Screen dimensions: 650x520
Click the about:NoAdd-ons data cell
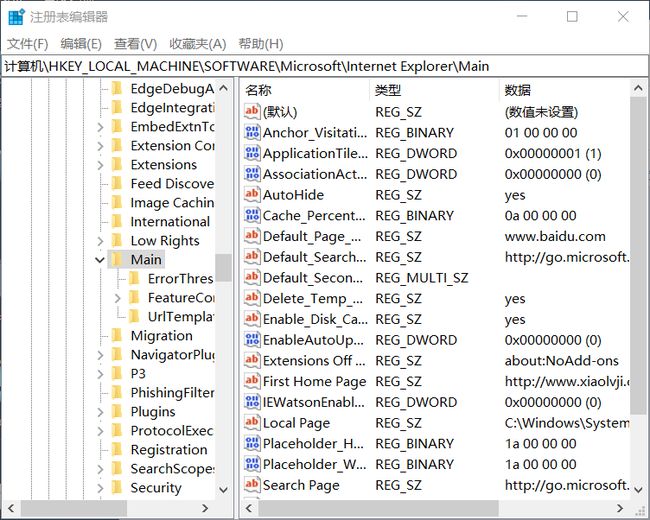coord(561,361)
